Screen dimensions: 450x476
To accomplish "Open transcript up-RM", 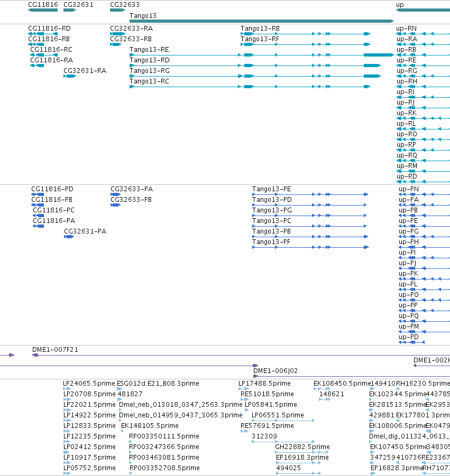I will pyautogui.click(x=407, y=166).
